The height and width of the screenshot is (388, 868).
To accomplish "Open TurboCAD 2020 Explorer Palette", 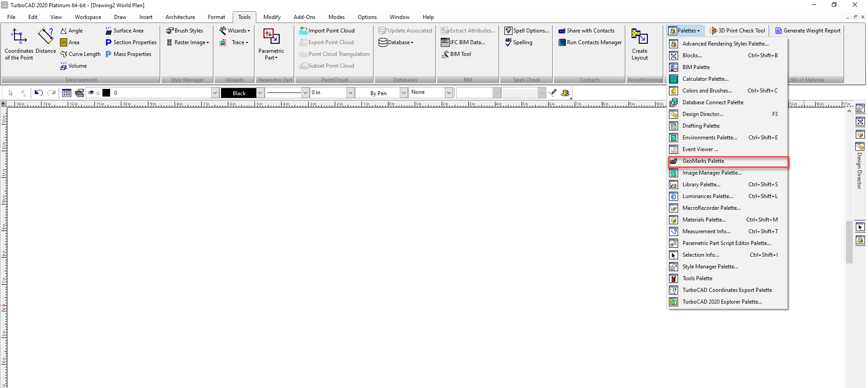I will [728, 302].
